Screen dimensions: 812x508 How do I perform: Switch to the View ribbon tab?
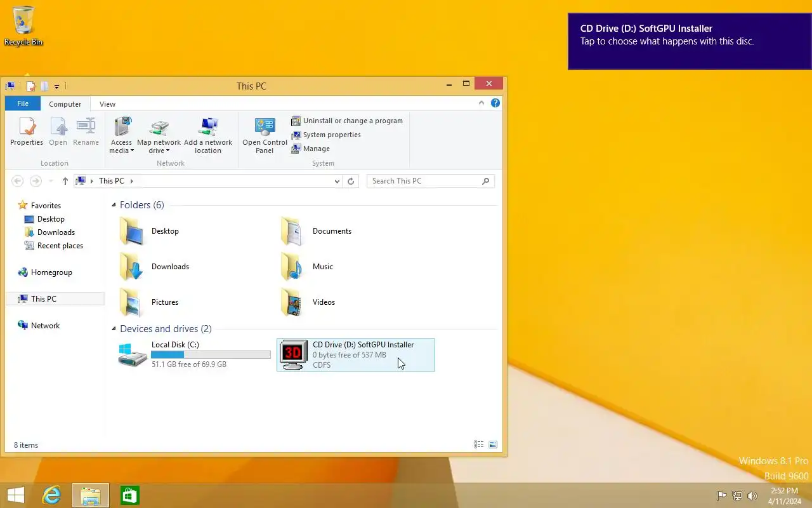point(107,104)
